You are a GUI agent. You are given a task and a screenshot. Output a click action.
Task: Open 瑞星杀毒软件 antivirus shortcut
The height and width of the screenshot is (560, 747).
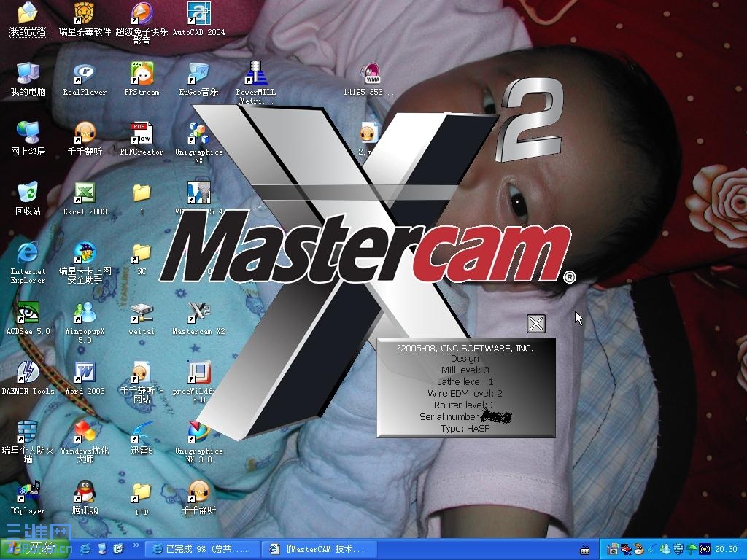[x=85, y=20]
